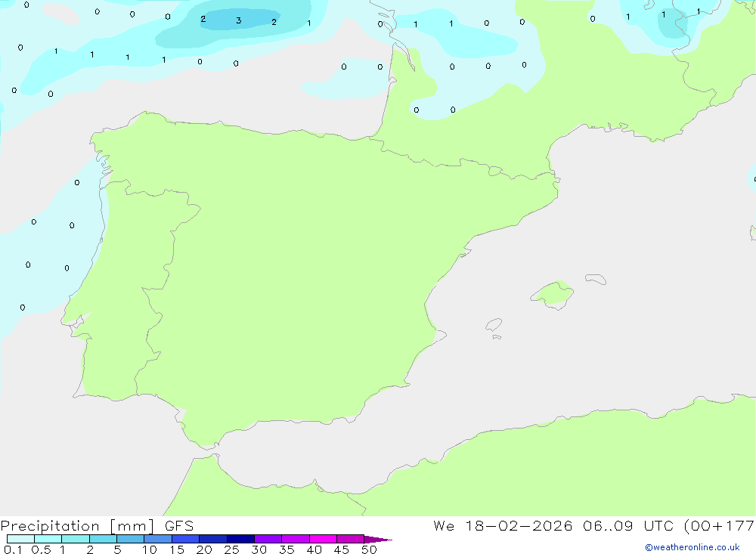
Task: Select the 2–5 mm legend color swatch
Action: 103,539
